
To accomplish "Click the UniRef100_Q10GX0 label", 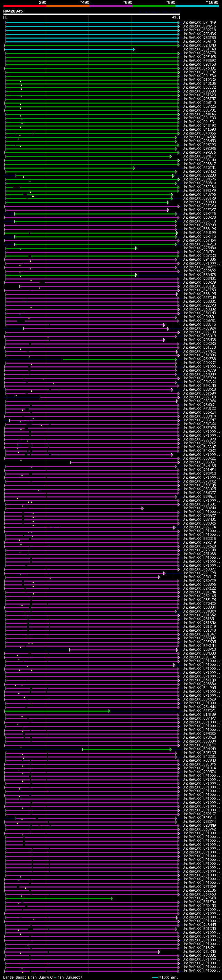I will (x=199, y=80).
